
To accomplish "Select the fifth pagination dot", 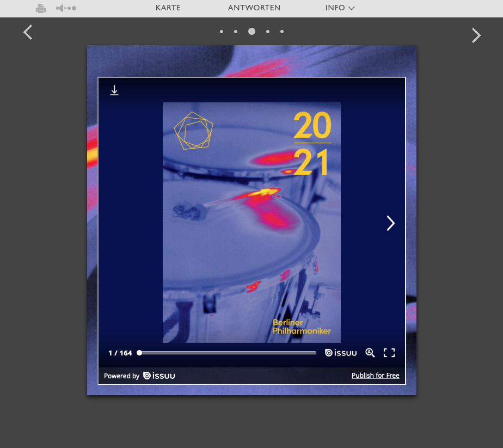I will [x=282, y=32].
